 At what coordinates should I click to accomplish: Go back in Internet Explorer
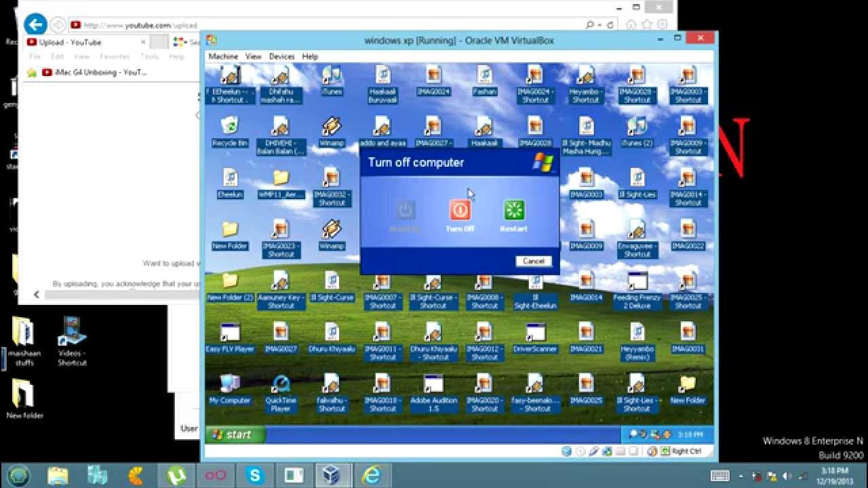point(35,25)
